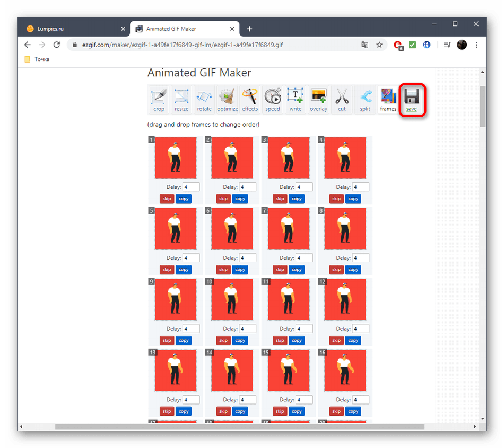Open the blue globe extension

coord(427,45)
